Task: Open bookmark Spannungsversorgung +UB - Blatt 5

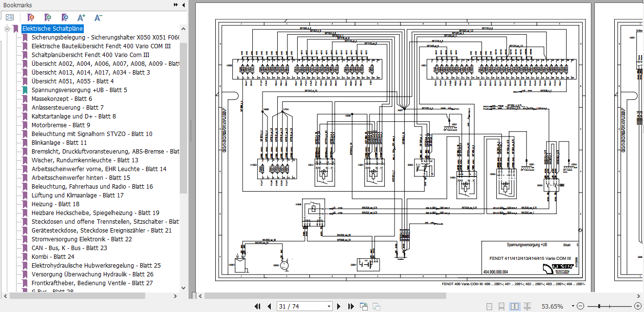Action: [x=79, y=90]
